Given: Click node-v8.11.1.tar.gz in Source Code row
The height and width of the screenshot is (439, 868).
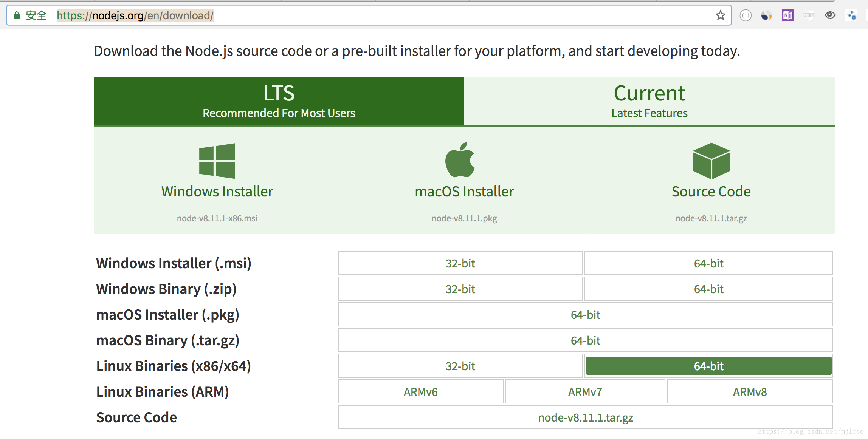Looking at the screenshot, I should coord(585,417).
